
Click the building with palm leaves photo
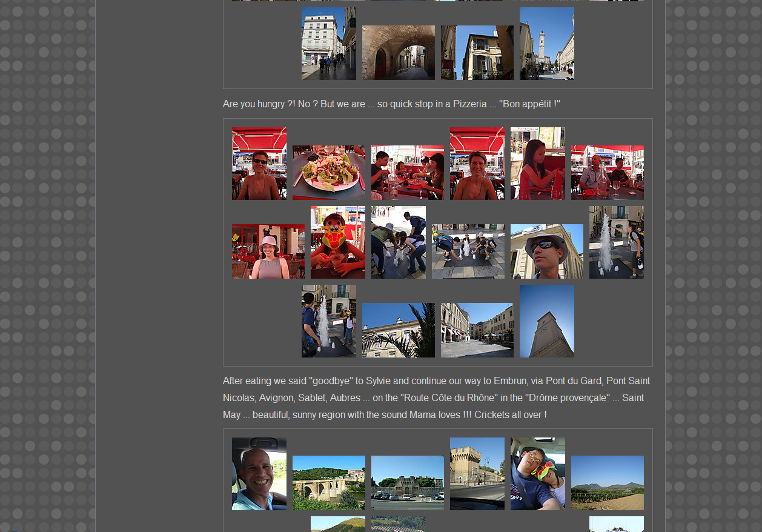click(x=398, y=330)
